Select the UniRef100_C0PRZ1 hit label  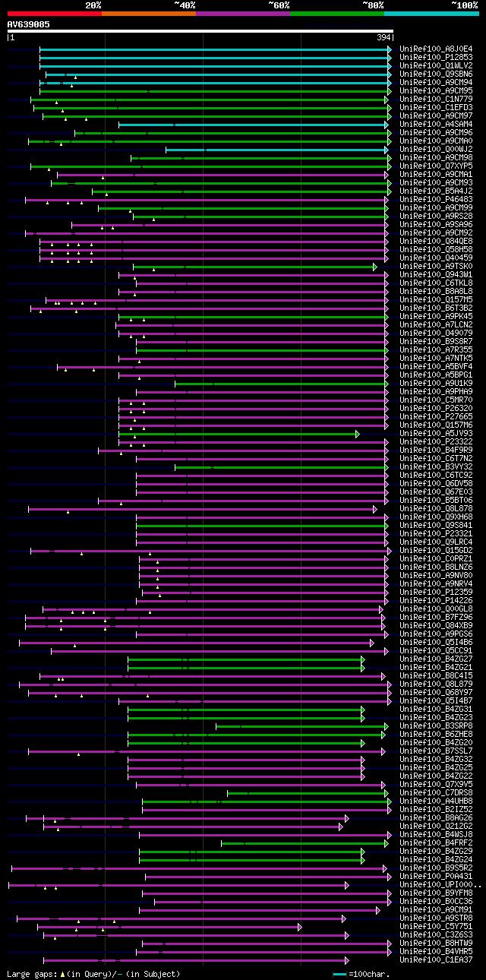pyautogui.click(x=435, y=558)
